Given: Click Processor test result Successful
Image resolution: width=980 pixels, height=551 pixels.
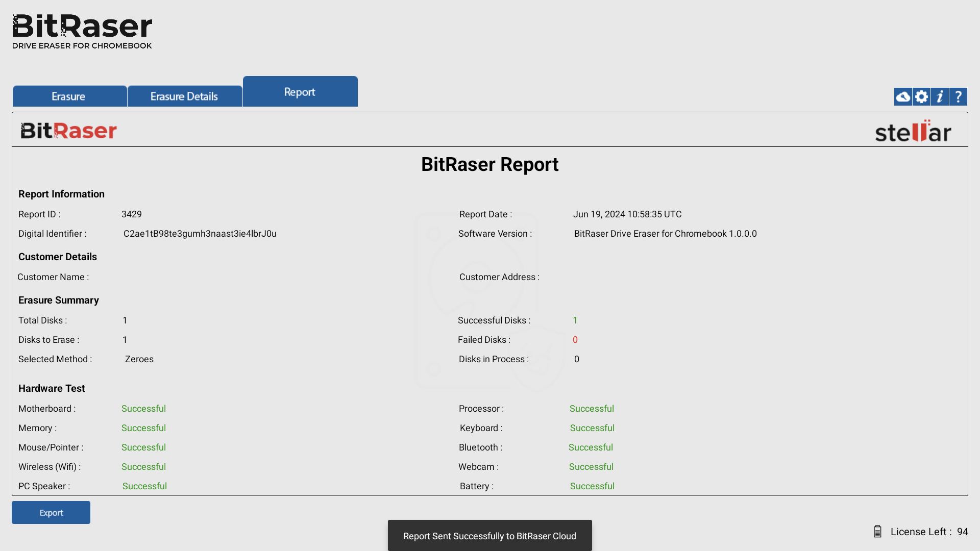Looking at the screenshot, I should tap(592, 409).
